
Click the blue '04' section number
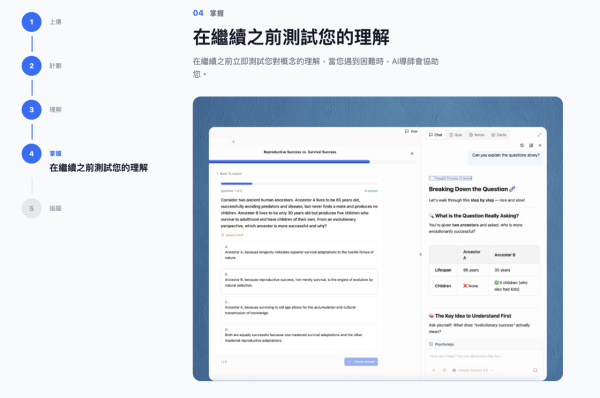(x=198, y=13)
